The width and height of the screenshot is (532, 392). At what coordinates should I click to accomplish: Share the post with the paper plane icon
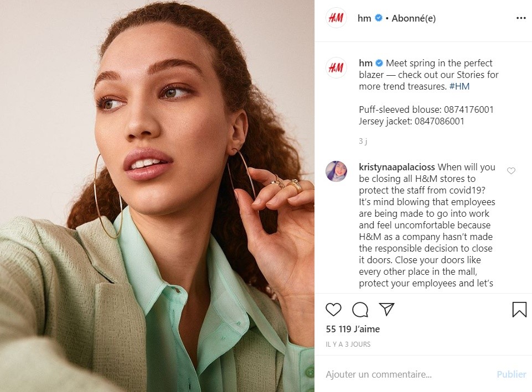pyautogui.click(x=386, y=309)
